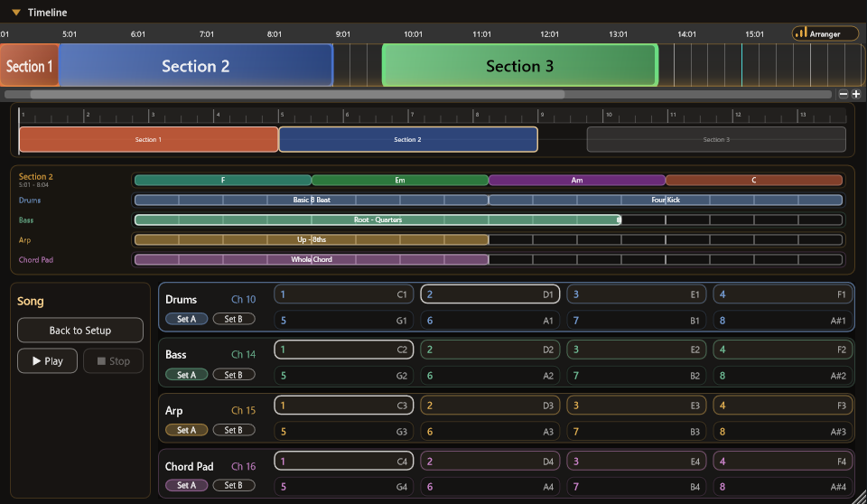Select the Four Kick drum clip

666,200
